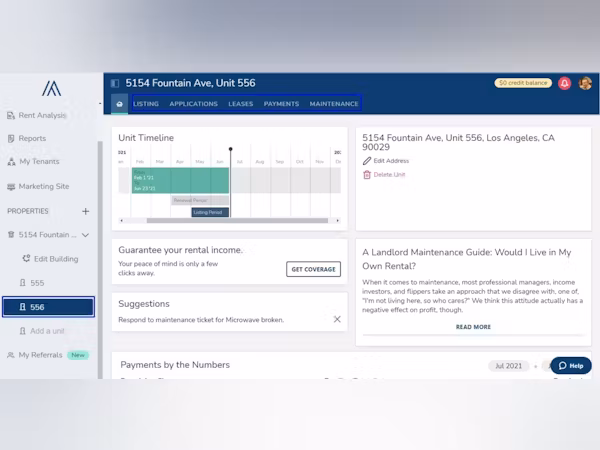Click Read More on the maintenance guide
The image size is (600, 450).
[473, 327]
